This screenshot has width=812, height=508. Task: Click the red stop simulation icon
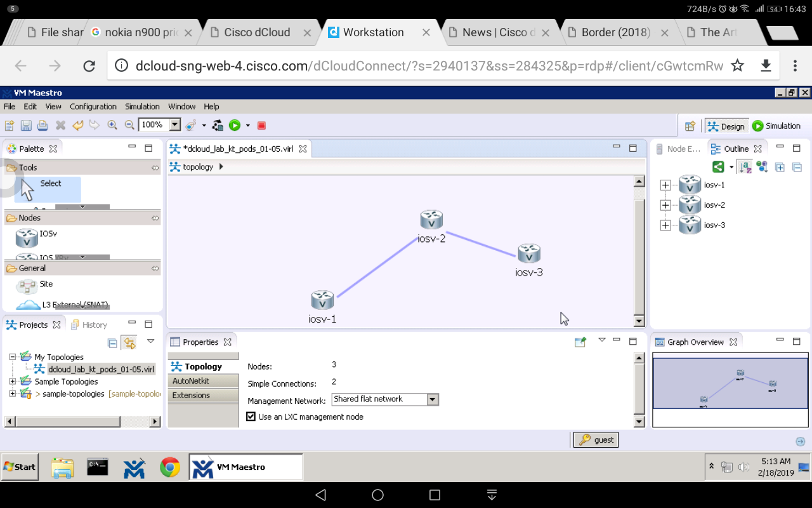pos(261,124)
